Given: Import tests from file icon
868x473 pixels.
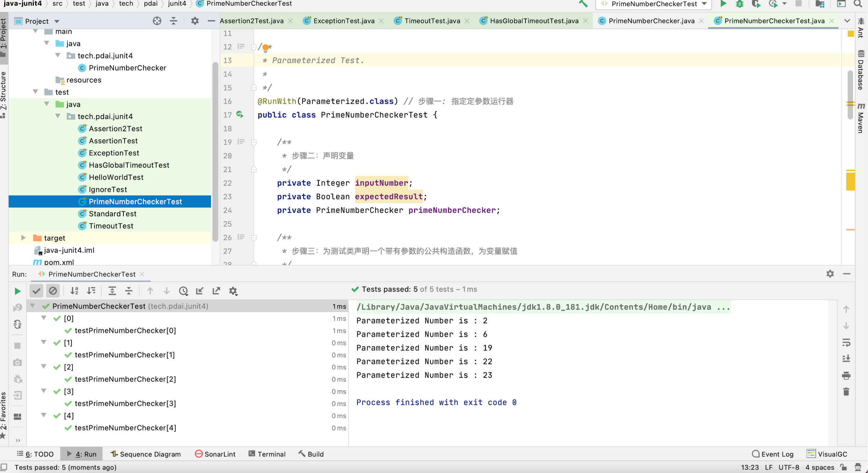Looking at the screenshot, I should pyautogui.click(x=200, y=291).
